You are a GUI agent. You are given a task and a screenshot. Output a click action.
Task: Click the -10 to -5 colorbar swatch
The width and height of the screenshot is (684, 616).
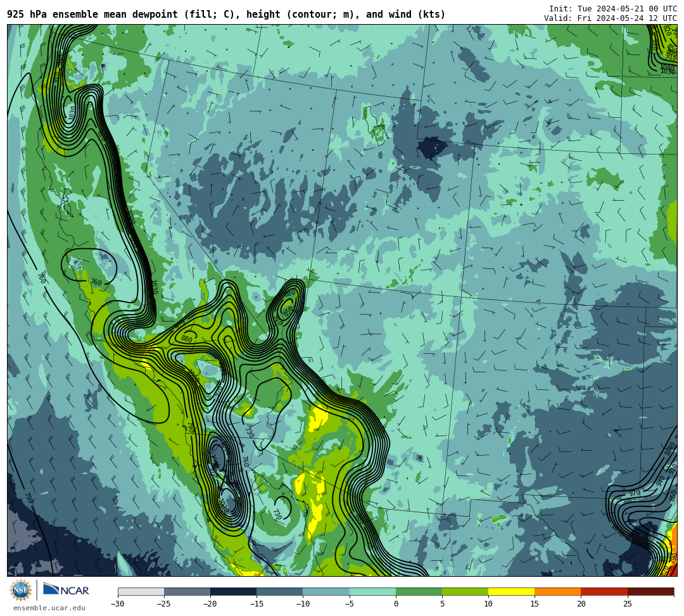[x=326, y=591]
